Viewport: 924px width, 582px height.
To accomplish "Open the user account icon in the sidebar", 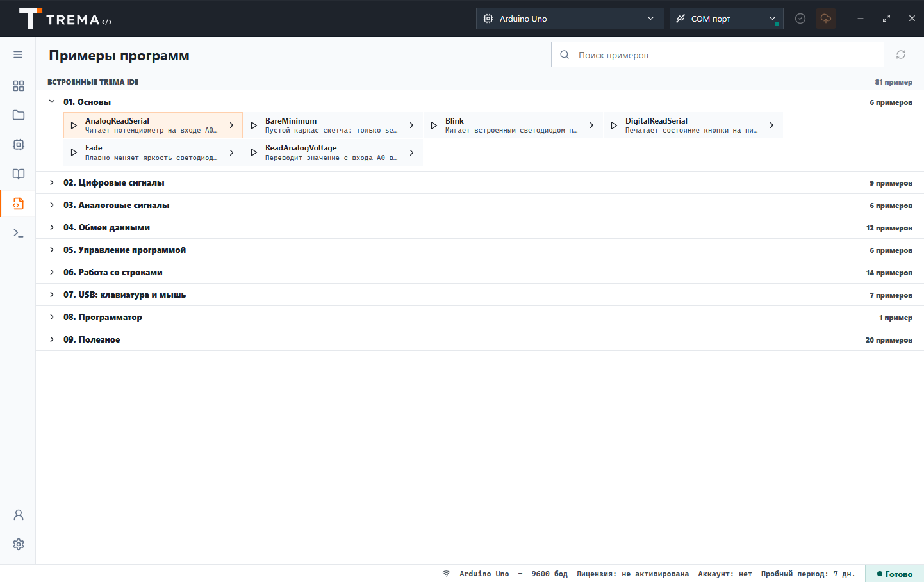I will (x=19, y=515).
